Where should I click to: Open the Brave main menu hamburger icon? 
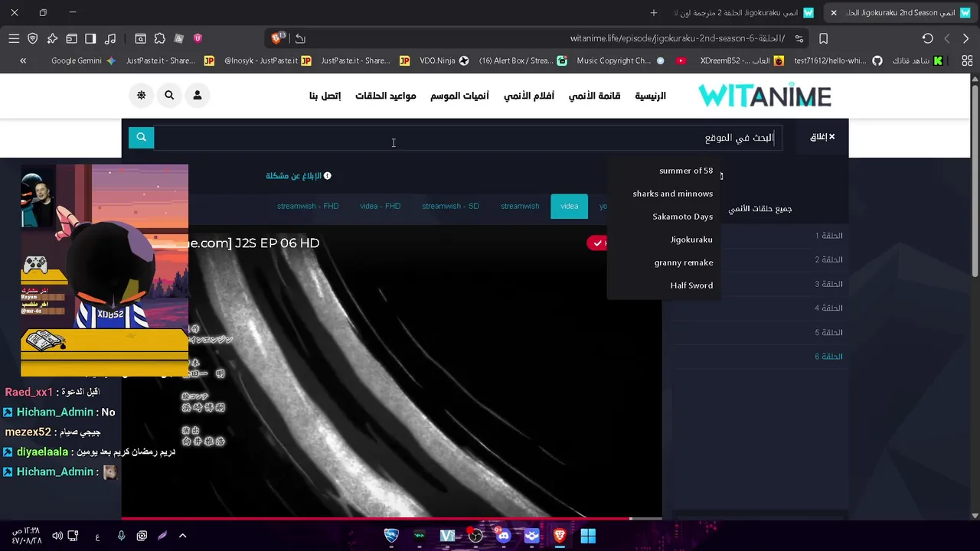coord(14,38)
